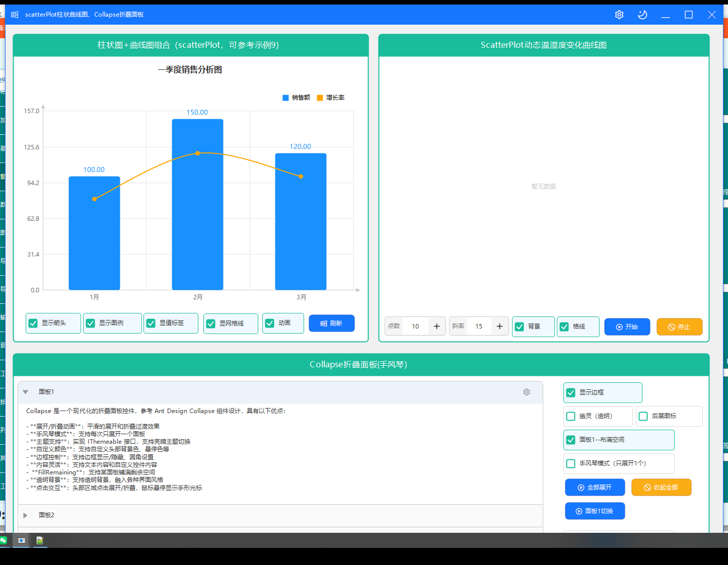This screenshot has height=565, width=728.
Task: Start the dynamic curve with 开始
Action: click(x=627, y=327)
